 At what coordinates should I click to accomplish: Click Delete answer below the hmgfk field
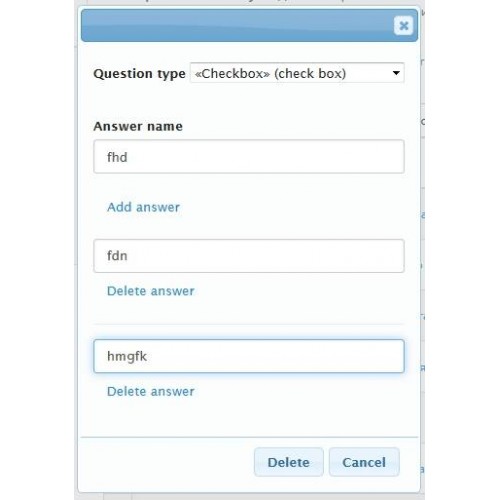click(150, 391)
